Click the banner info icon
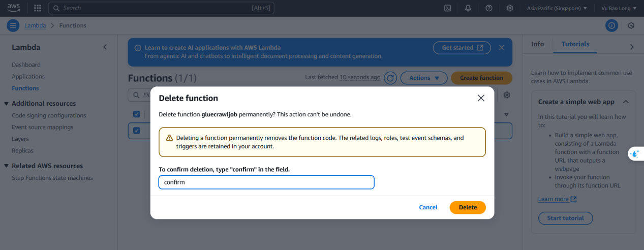 click(138, 48)
